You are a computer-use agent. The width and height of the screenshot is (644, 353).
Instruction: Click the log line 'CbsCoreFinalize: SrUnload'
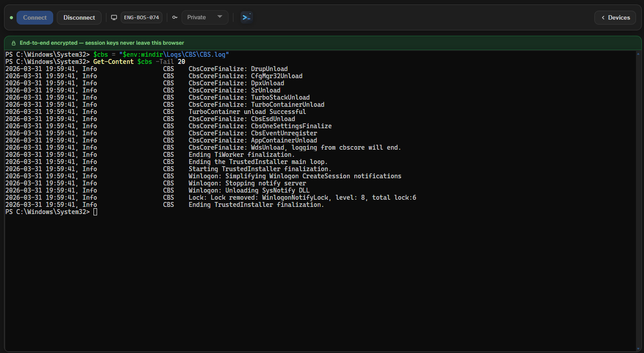coord(143,90)
